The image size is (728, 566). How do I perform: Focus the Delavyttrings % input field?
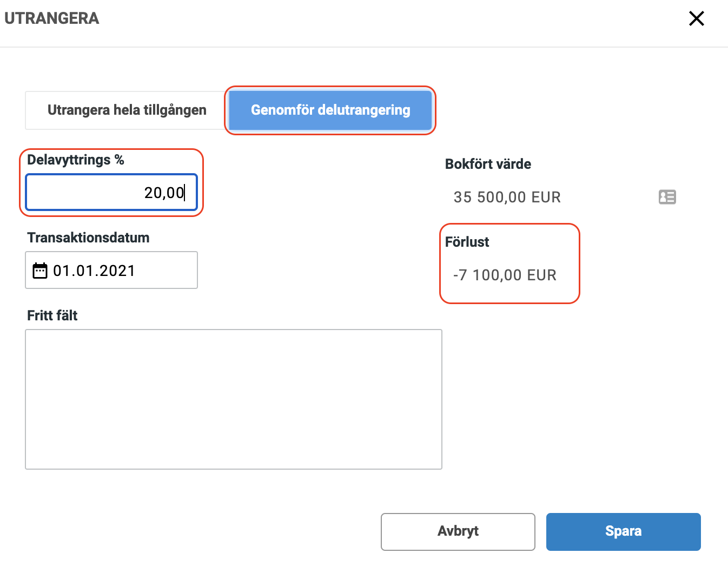click(x=111, y=193)
